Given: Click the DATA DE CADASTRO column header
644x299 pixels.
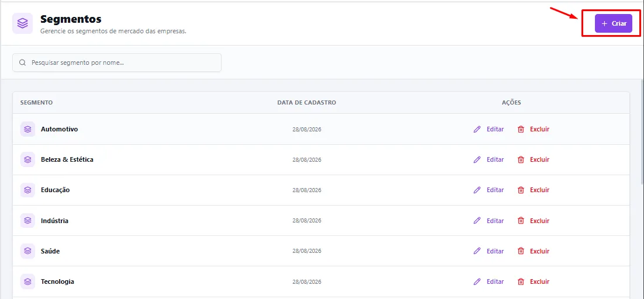Looking at the screenshot, I should pyautogui.click(x=307, y=103).
